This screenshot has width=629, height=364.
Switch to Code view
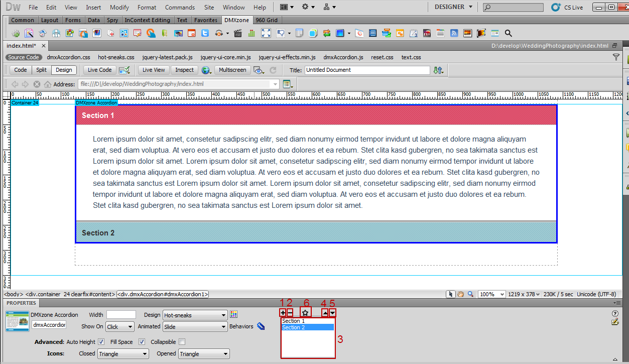click(x=21, y=70)
